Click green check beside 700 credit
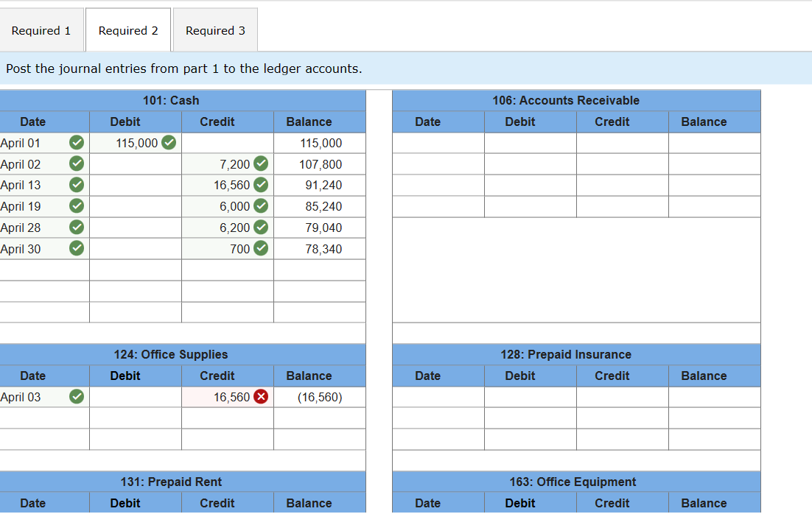This screenshot has height=514, width=812. [261, 248]
